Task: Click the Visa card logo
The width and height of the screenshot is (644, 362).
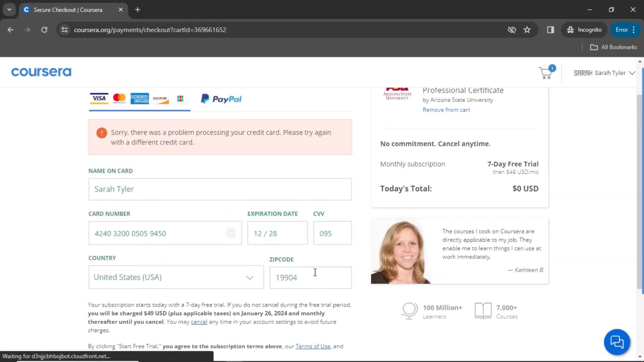Action: pyautogui.click(x=99, y=98)
